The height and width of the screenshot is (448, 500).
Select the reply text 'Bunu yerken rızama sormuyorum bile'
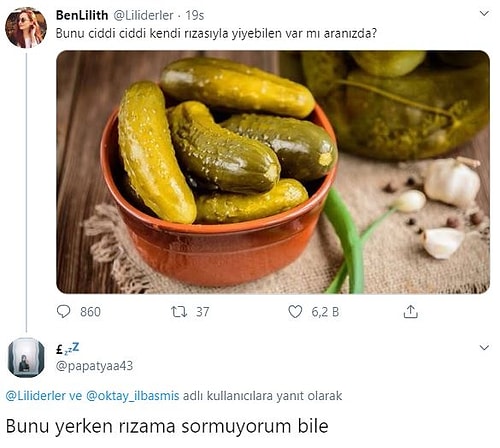coord(167,426)
